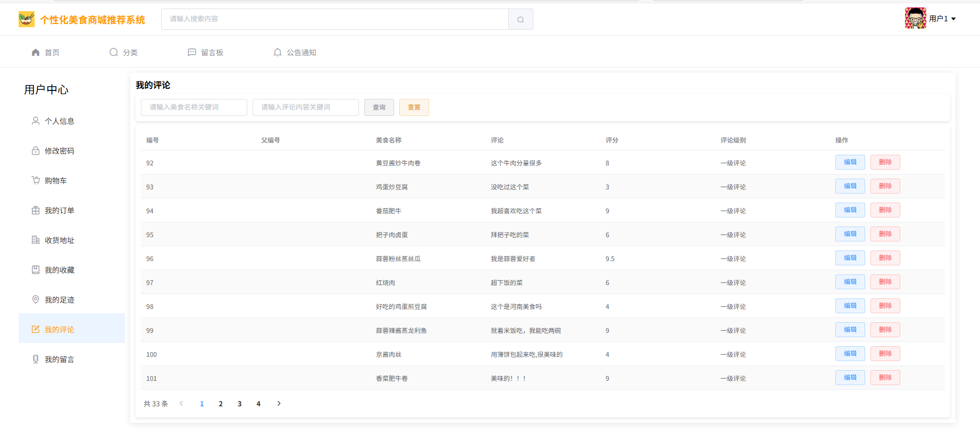This screenshot has width=980, height=443.
Task: Open the 用户1 dropdown arrow
Action: pos(953,19)
